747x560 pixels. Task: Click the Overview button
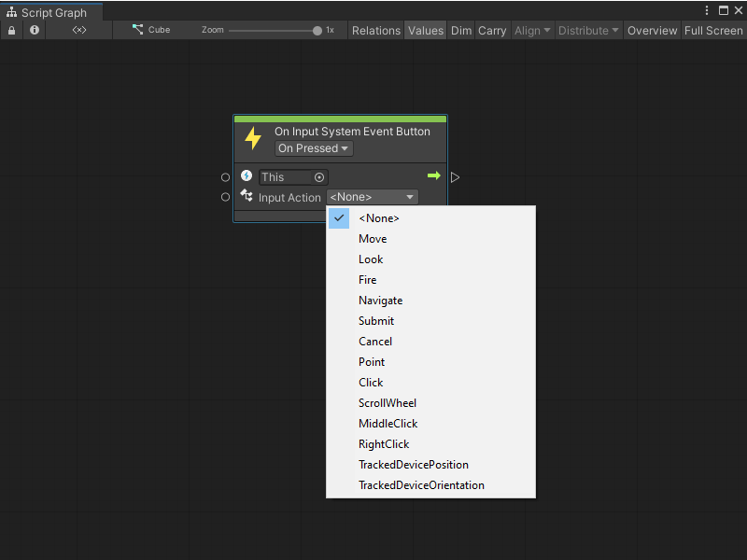point(652,30)
